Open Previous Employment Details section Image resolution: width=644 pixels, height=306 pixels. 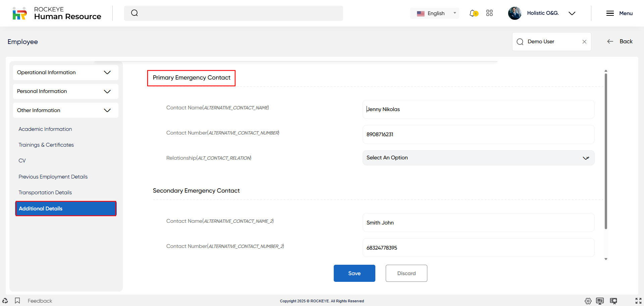pyautogui.click(x=53, y=177)
